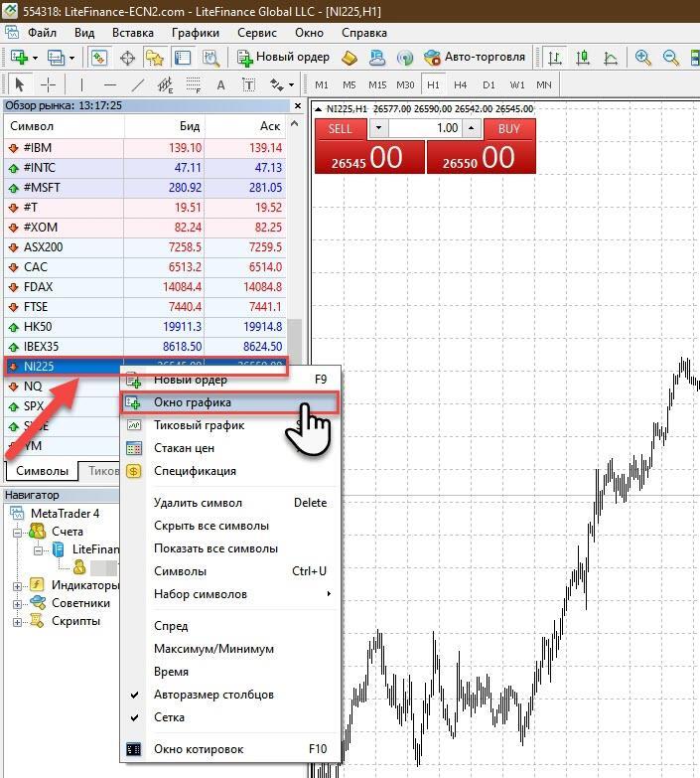Click the Zoom In magnifier icon
The image size is (700, 778).
(643, 58)
